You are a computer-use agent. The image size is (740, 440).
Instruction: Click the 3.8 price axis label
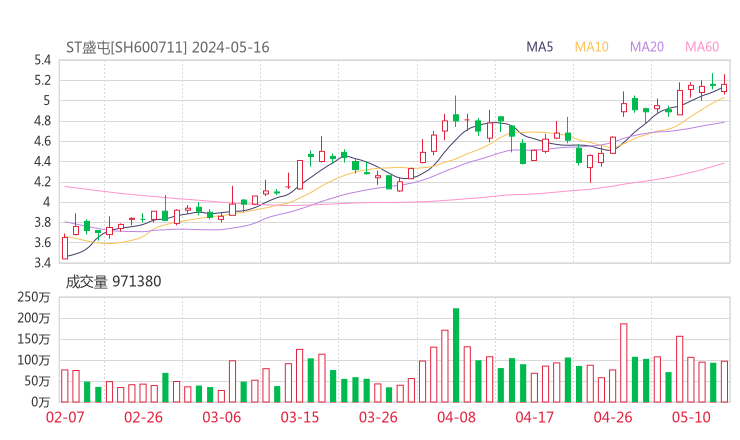(x=42, y=222)
